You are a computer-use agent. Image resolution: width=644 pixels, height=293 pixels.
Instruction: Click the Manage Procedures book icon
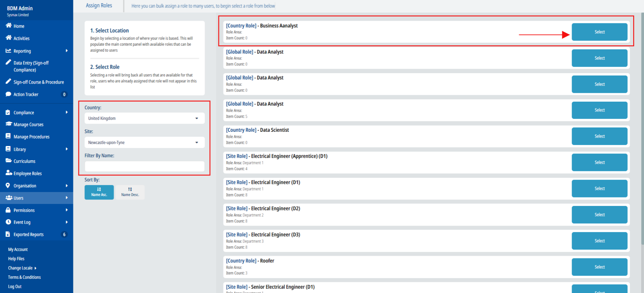pos(8,136)
